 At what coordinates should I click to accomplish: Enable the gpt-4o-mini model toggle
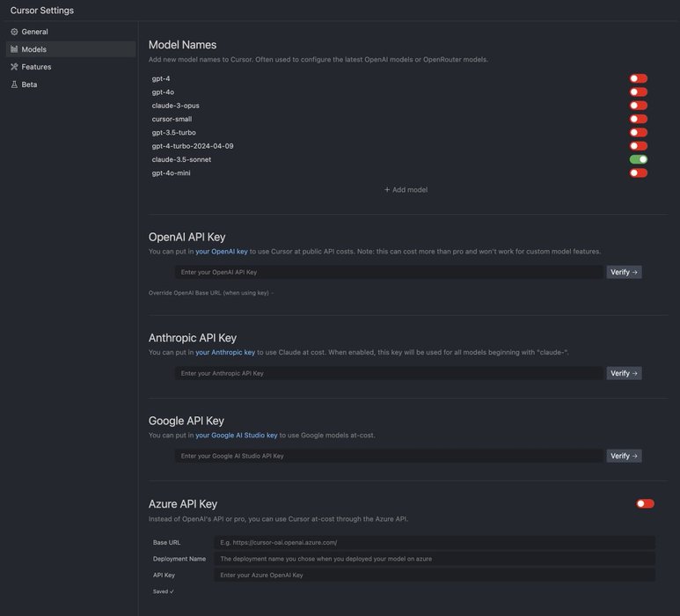tap(639, 172)
